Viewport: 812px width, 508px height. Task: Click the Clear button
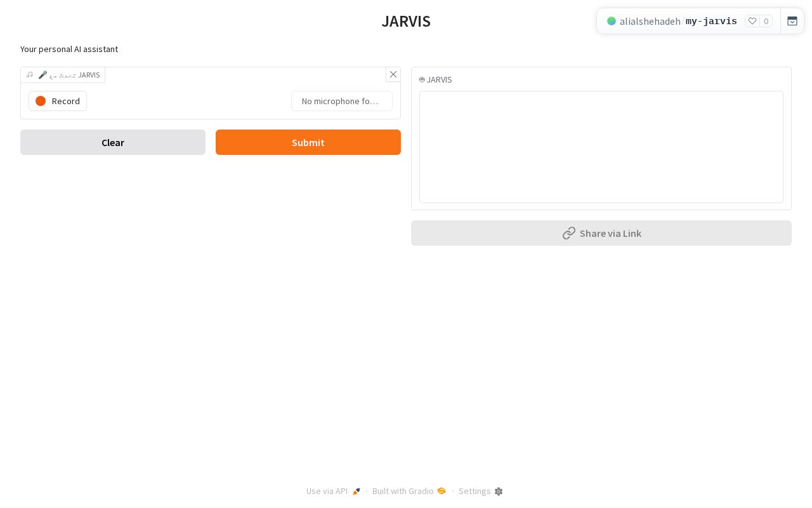click(113, 142)
